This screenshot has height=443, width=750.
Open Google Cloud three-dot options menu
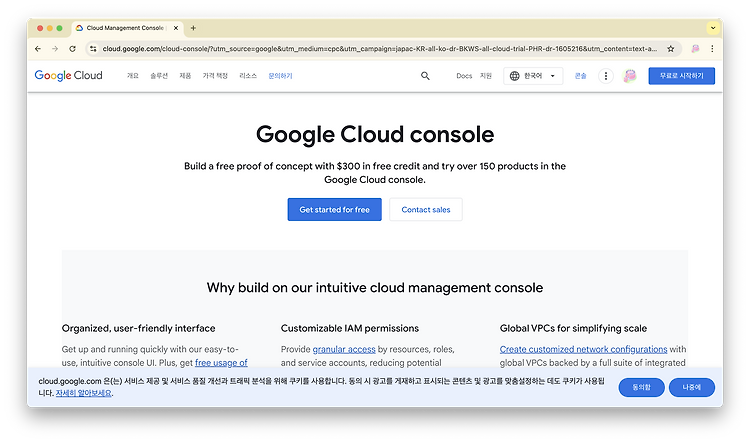pyautogui.click(x=606, y=76)
